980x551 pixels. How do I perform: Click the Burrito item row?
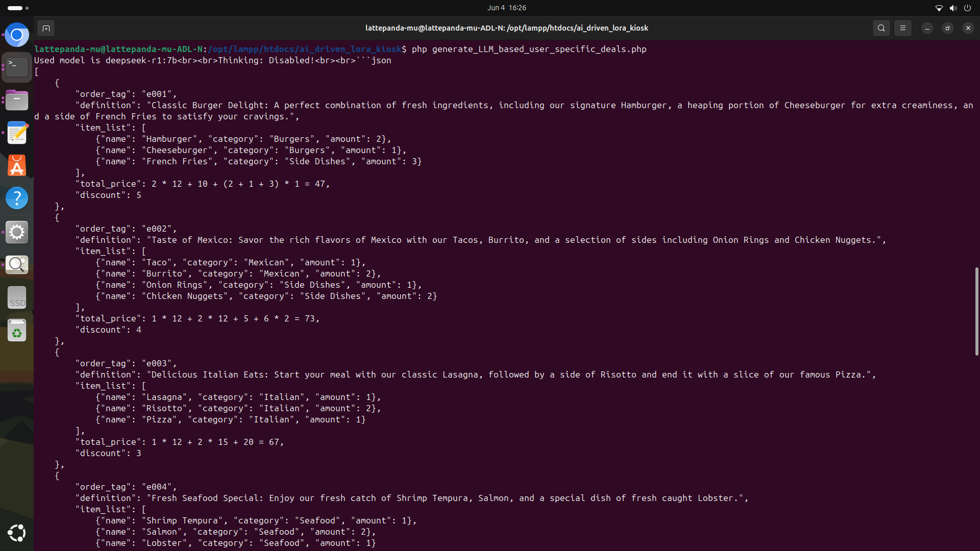238,273
